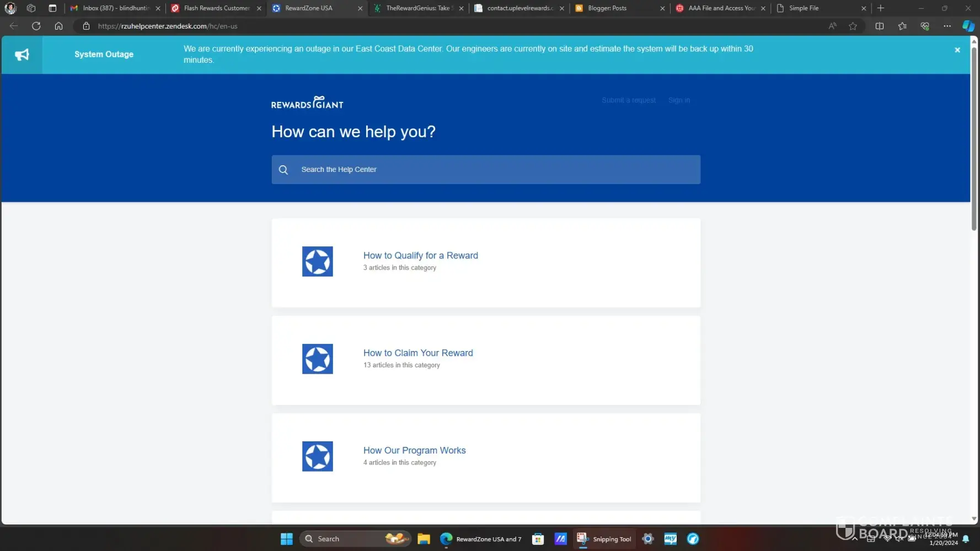
Task: Dismiss the System Outage banner
Action: [x=957, y=50]
